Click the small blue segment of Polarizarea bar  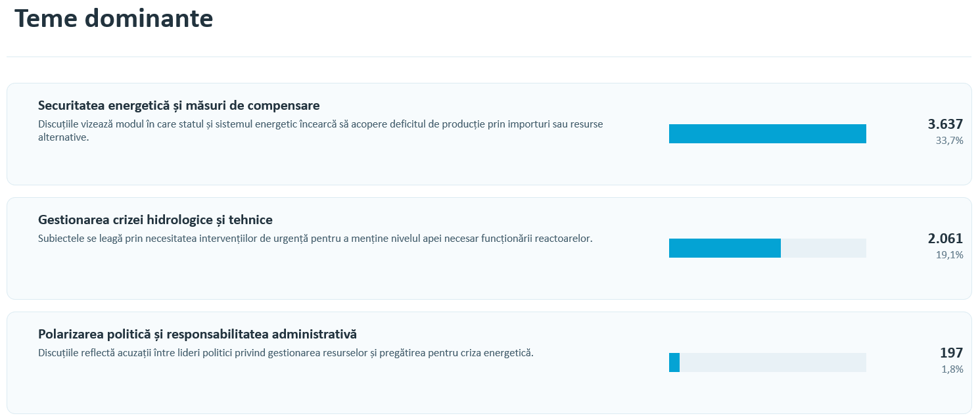point(674,362)
